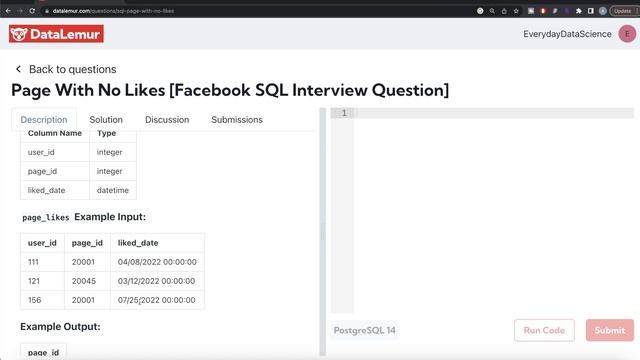Click the browser back arrow
The height and width of the screenshot is (360, 640).
(x=8, y=11)
